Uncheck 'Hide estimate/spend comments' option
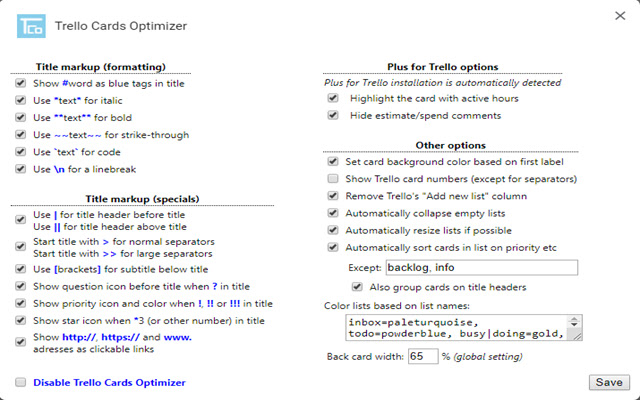 point(333,116)
